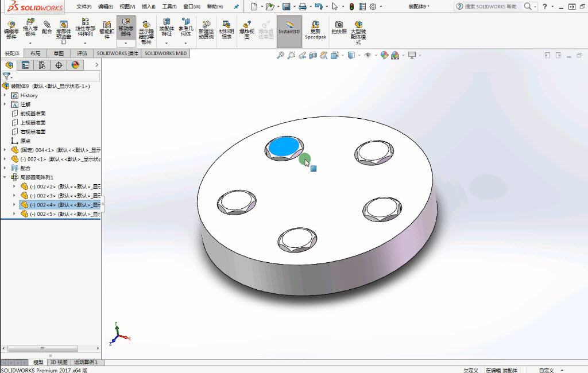Click the 智能扣件 (Smart Fasteners) icon

[x=107, y=30]
